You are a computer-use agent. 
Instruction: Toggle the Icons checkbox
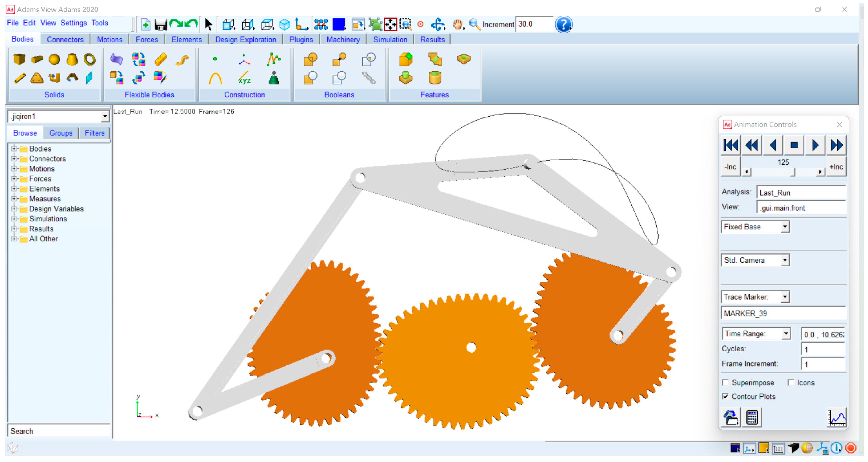click(790, 382)
